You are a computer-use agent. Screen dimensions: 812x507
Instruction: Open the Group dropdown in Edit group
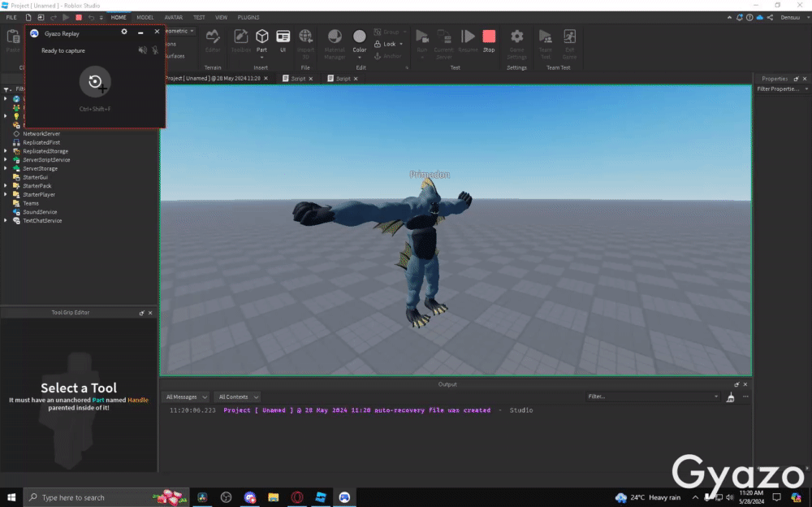[x=404, y=32]
